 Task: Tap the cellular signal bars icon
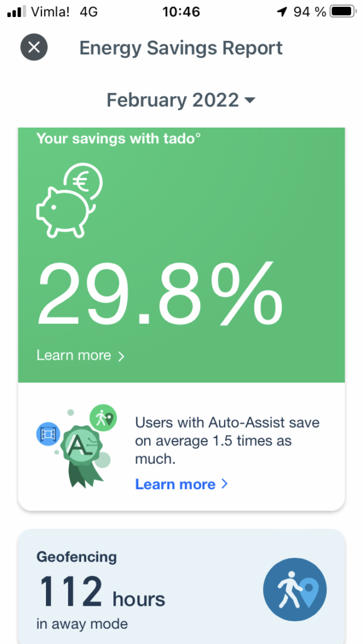point(16,12)
